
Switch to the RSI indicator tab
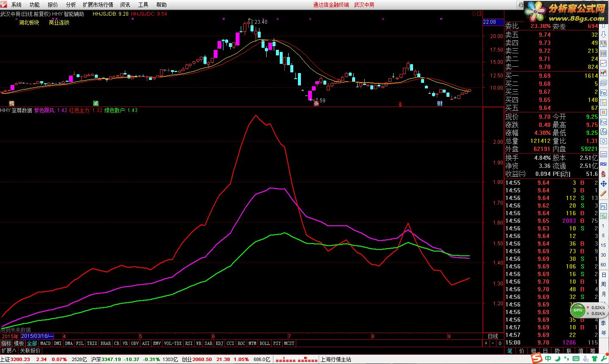pos(189,343)
